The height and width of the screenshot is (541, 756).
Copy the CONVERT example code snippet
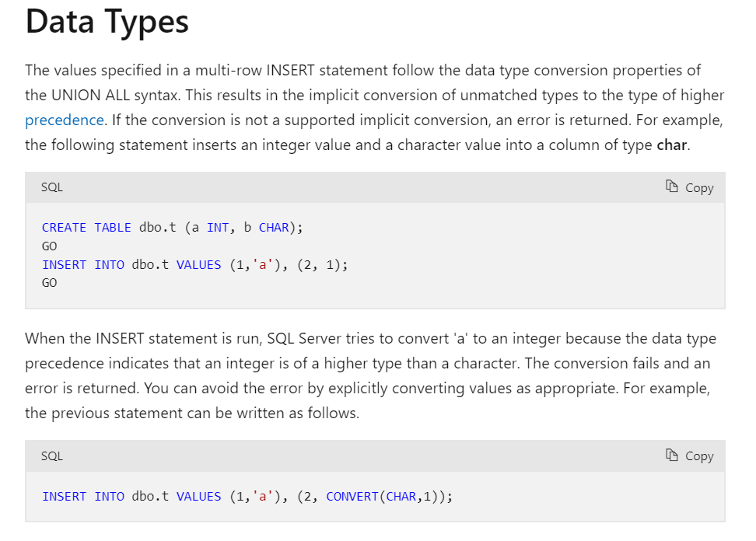[x=689, y=456]
